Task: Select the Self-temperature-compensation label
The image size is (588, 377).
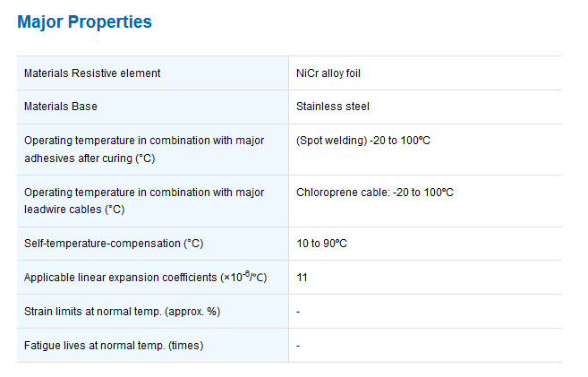Action: (114, 244)
